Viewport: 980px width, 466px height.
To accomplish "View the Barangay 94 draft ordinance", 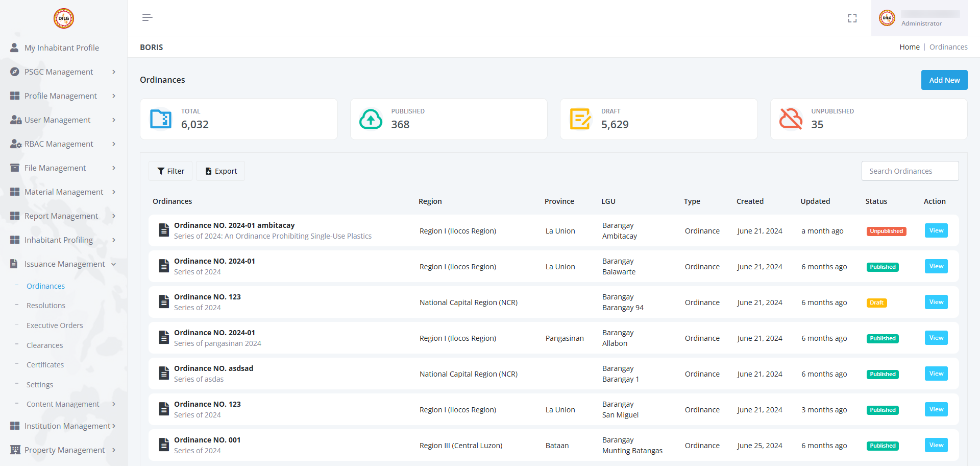I will tap(936, 302).
